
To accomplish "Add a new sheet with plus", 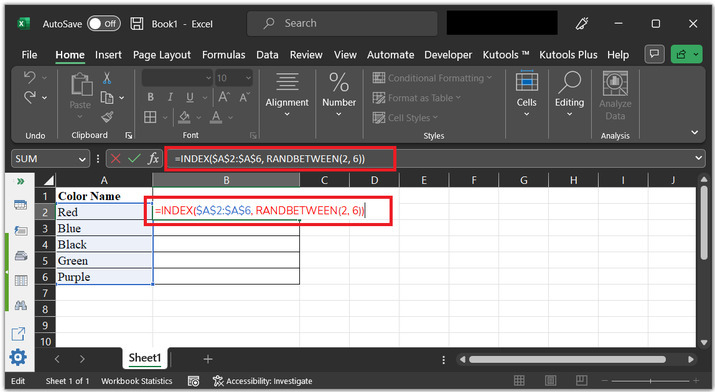I will pyautogui.click(x=208, y=359).
